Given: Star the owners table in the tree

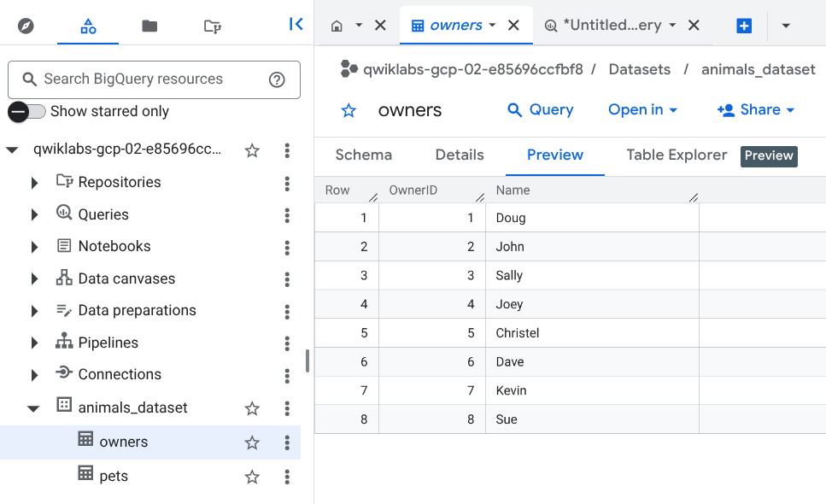Looking at the screenshot, I should (252, 442).
